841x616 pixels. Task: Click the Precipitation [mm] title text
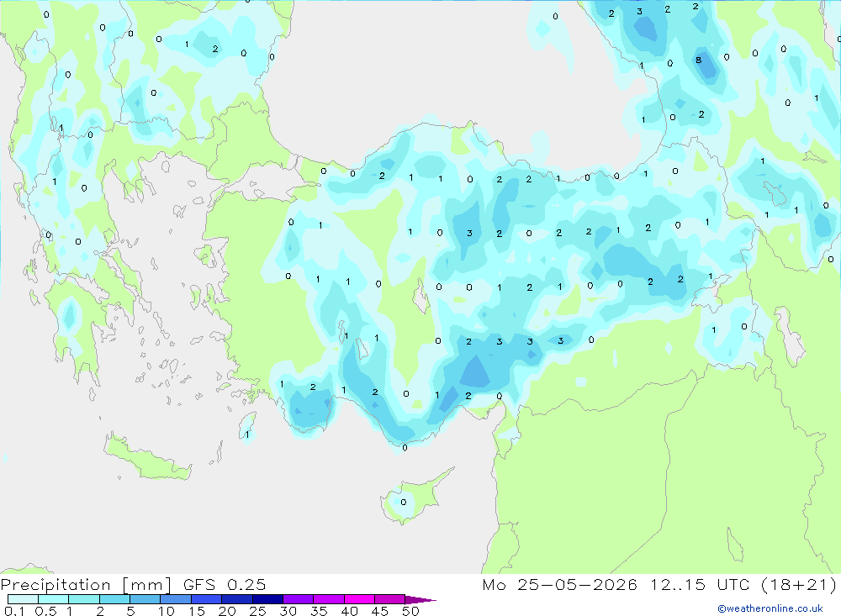[x=86, y=584]
